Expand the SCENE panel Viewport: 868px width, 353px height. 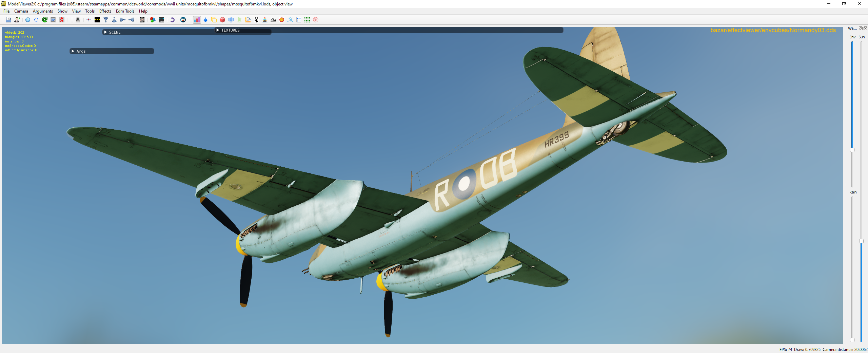click(x=105, y=32)
